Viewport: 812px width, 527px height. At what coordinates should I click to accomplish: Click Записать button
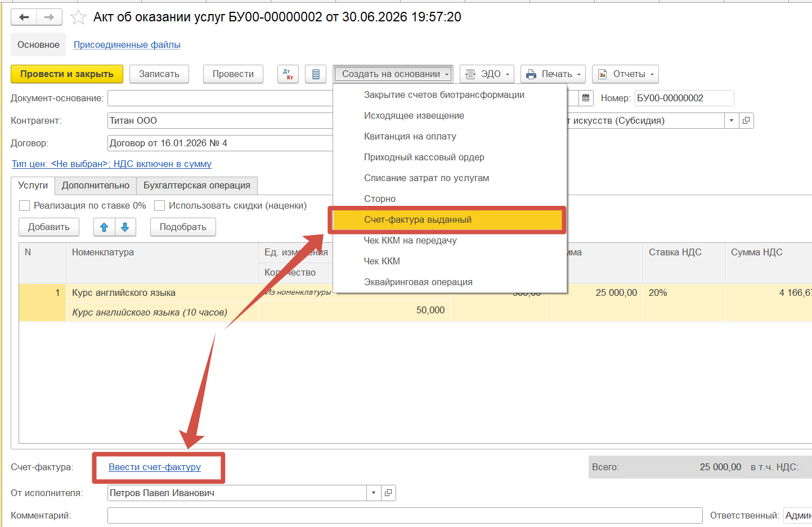click(x=159, y=74)
